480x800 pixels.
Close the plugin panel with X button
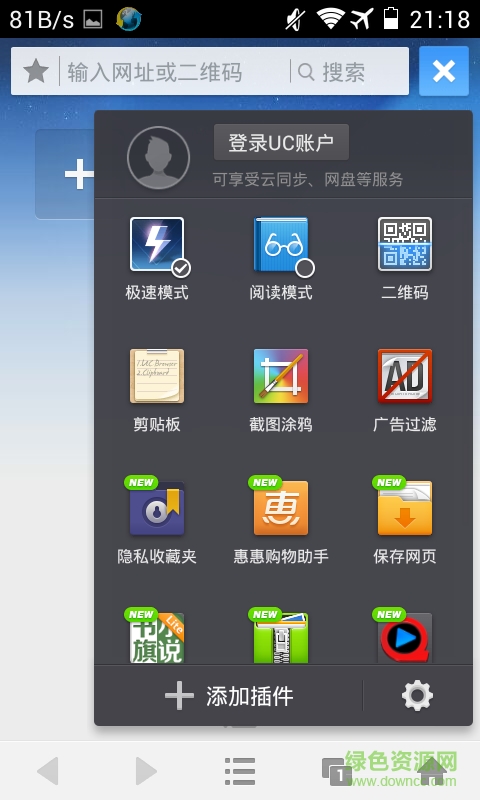[x=444, y=71]
